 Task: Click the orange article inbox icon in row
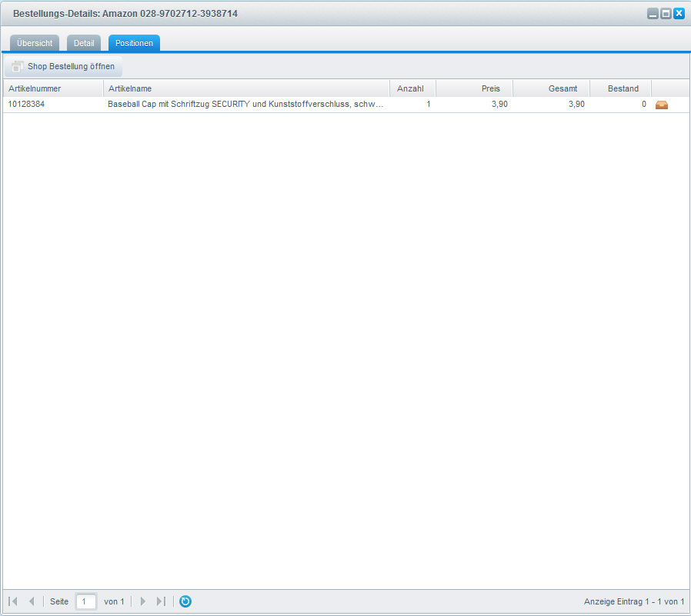coord(661,105)
